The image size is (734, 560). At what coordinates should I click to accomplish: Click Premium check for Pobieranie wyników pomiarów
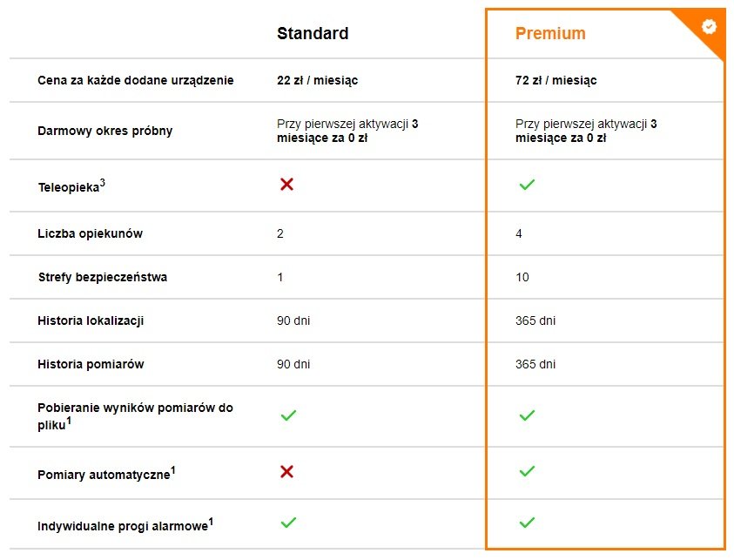[527, 415]
